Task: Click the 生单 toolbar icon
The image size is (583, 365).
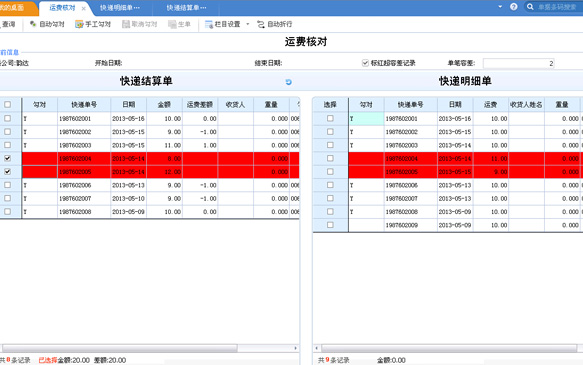Action: tap(172, 24)
